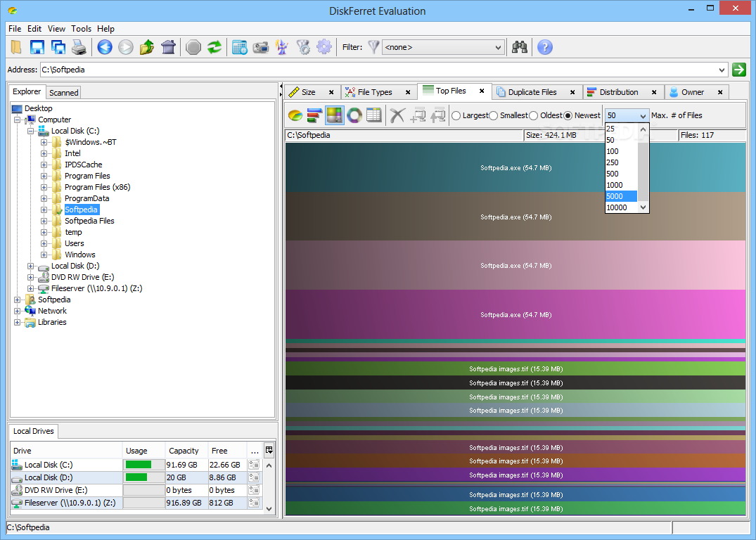Screen dimensions: 756x540
Task: Collapse the Local Disk (C:) node
Action: pos(30,131)
